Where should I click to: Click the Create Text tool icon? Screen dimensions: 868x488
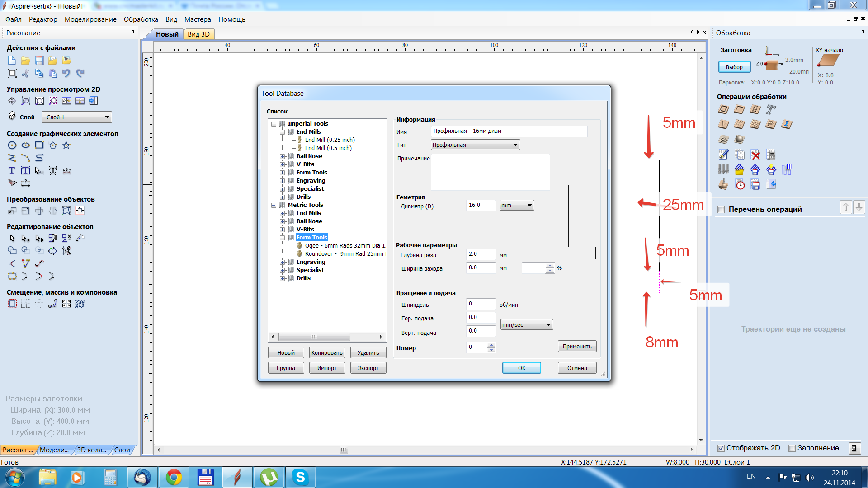[12, 170]
